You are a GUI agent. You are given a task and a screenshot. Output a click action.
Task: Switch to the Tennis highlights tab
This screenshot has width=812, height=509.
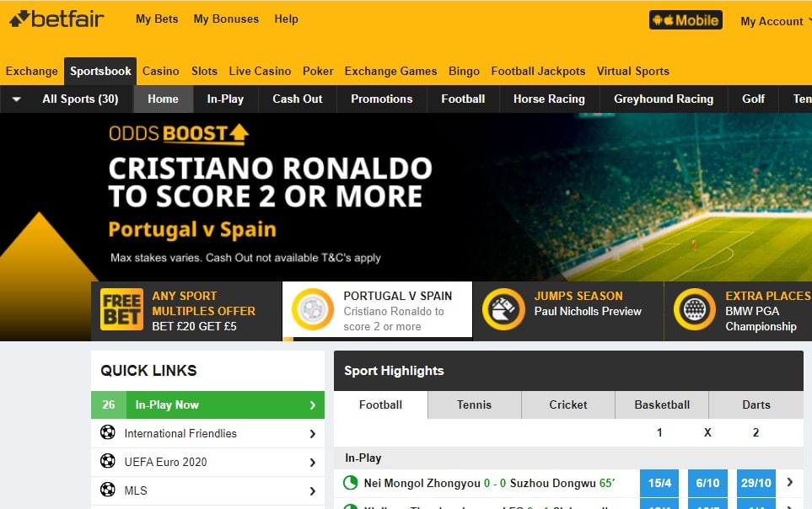point(474,405)
